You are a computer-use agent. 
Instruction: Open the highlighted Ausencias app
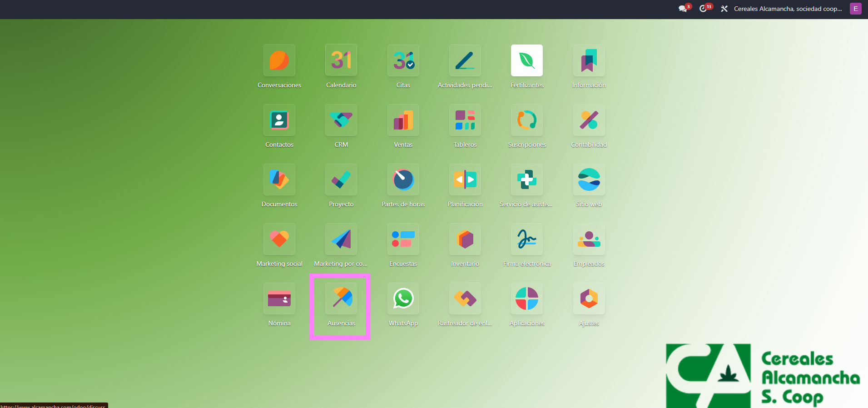pyautogui.click(x=341, y=299)
